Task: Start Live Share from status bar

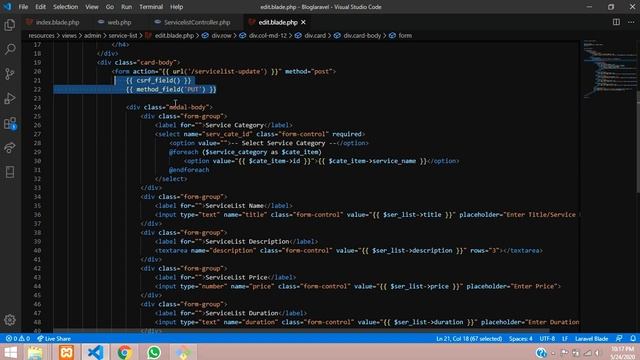Action: coord(53,339)
